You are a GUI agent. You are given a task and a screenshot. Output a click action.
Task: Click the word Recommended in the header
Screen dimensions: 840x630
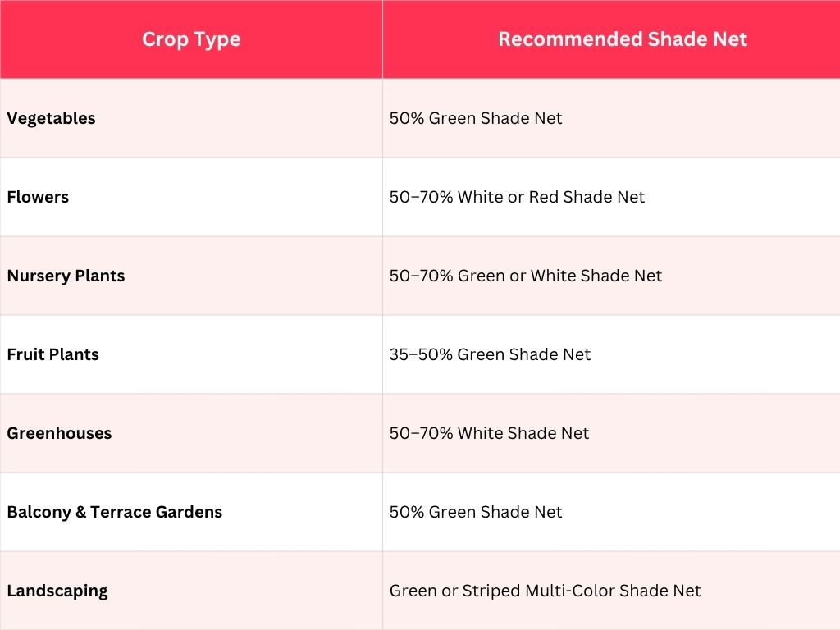click(x=570, y=39)
